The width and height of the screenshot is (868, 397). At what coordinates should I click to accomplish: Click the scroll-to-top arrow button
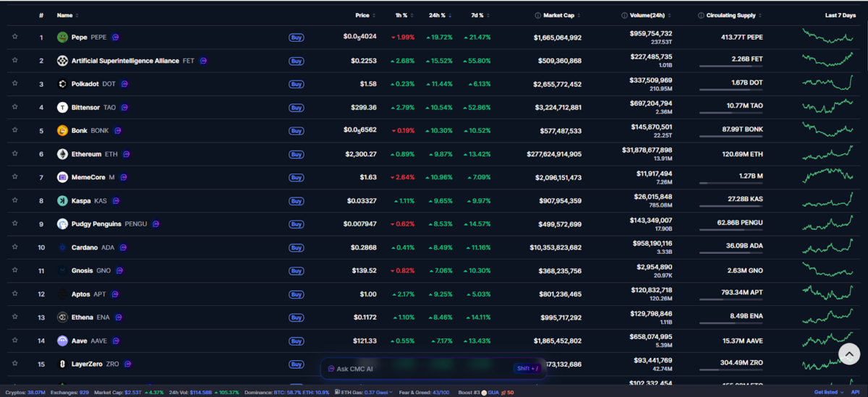click(849, 353)
